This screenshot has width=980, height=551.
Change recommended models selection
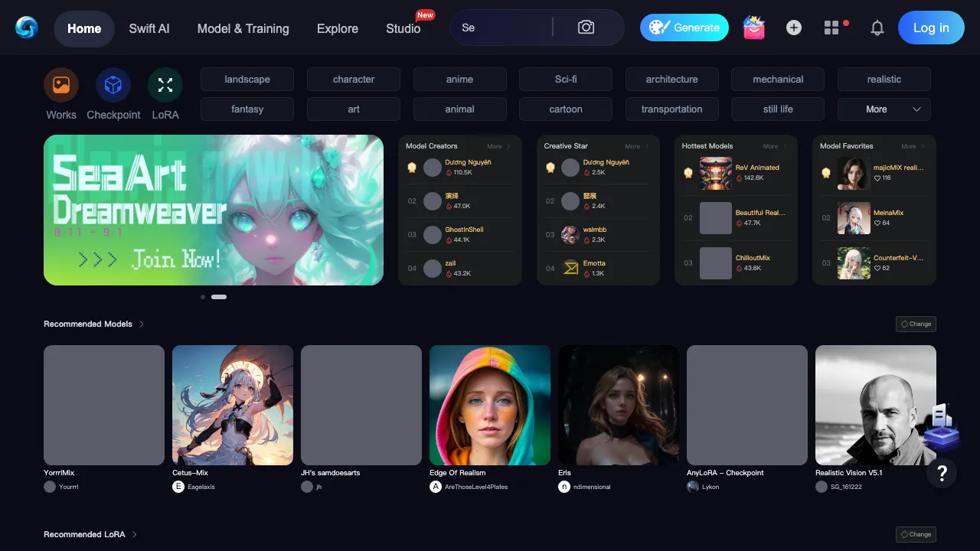click(916, 324)
